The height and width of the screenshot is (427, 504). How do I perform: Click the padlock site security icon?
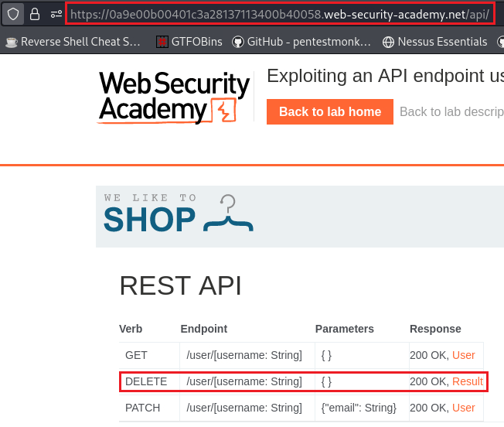pos(35,14)
